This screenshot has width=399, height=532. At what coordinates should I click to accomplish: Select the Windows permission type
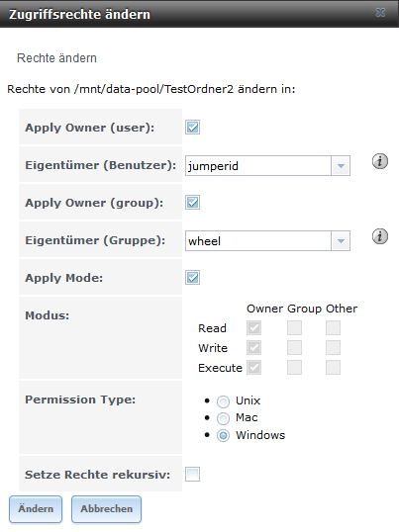pyautogui.click(x=223, y=436)
